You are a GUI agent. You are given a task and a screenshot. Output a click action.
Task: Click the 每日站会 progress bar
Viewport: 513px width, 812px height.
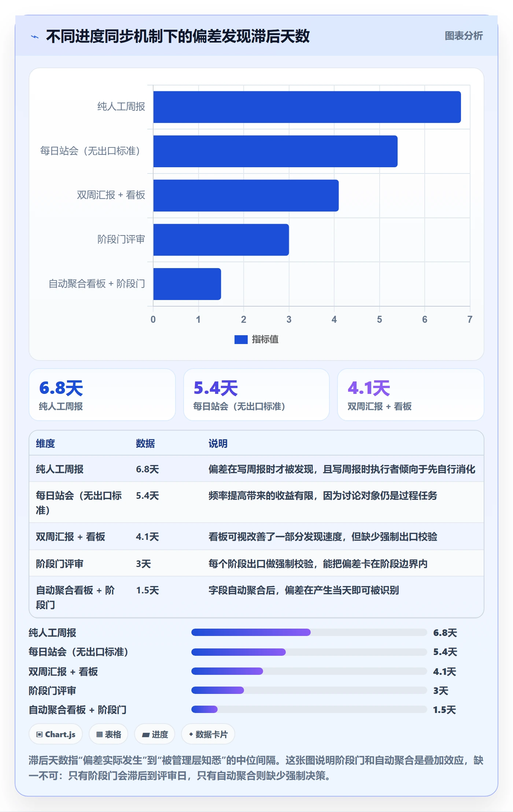[x=309, y=652]
